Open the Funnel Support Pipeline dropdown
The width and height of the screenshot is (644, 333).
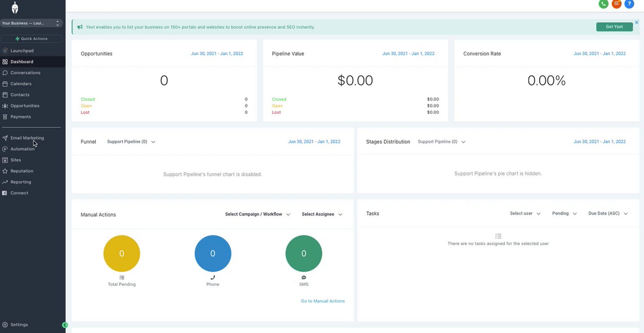pos(131,142)
